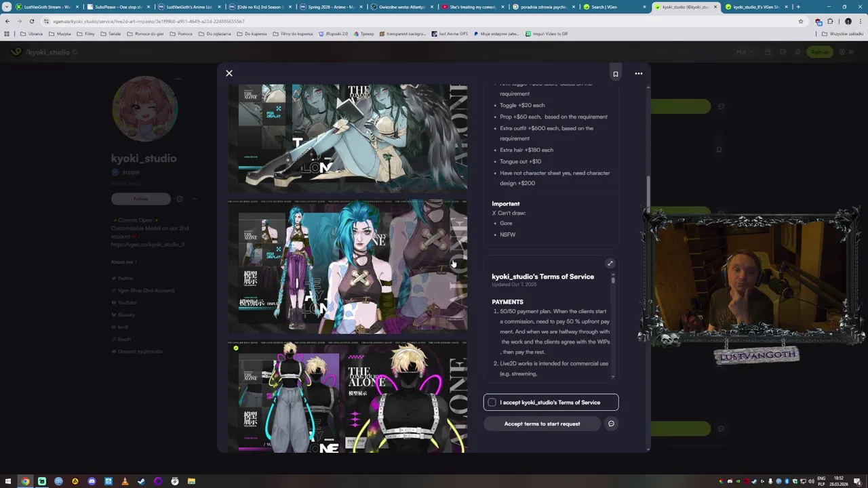
Task: Open the Windows Start menu
Action: (x=9, y=481)
